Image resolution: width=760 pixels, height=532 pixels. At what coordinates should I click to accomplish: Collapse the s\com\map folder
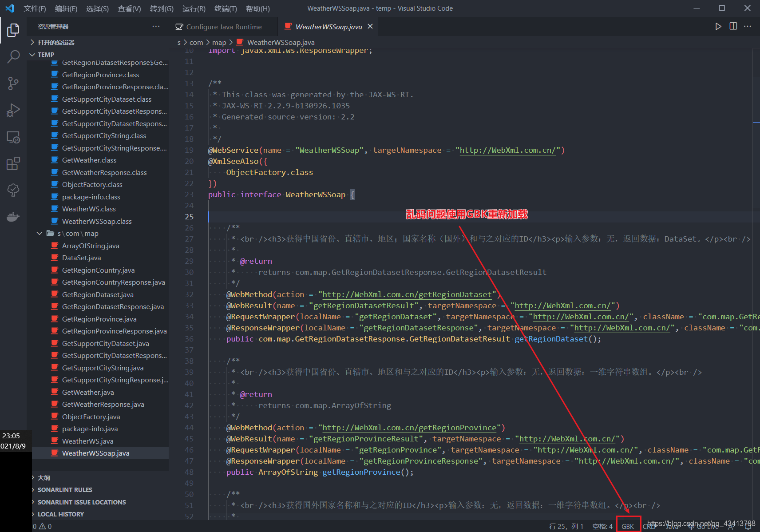click(40, 233)
